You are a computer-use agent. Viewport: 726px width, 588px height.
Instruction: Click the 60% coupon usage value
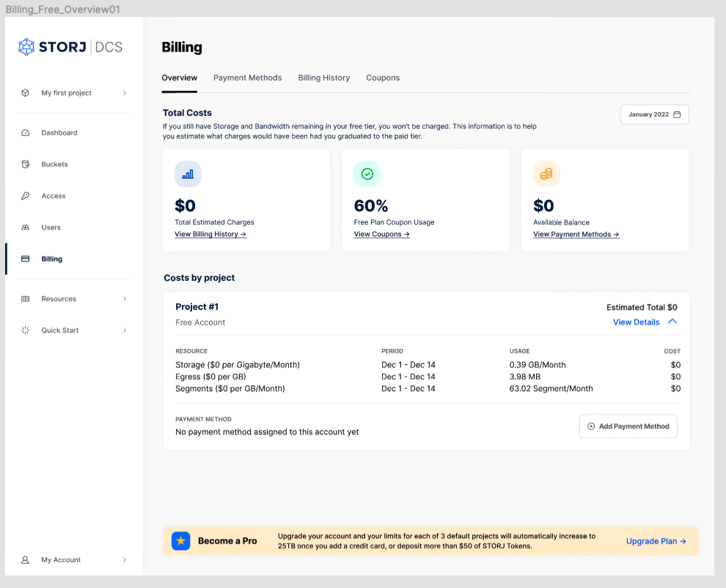pyautogui.click(x=371, y=205)
